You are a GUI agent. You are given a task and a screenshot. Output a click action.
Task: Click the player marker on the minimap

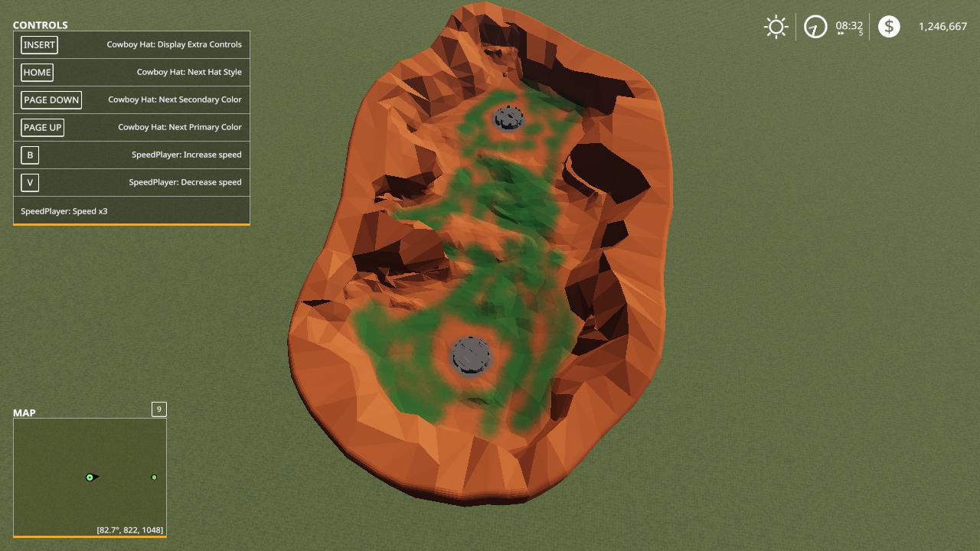90,477
